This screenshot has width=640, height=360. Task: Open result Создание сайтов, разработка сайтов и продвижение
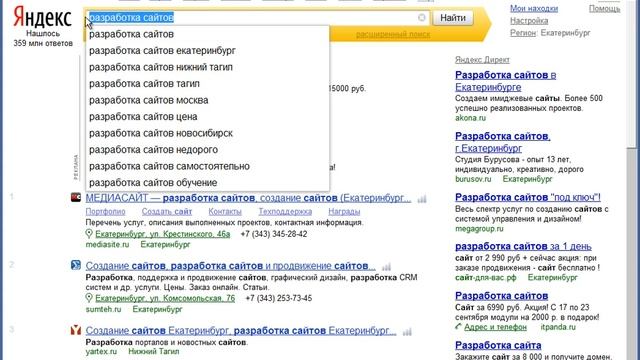[231, 266]
